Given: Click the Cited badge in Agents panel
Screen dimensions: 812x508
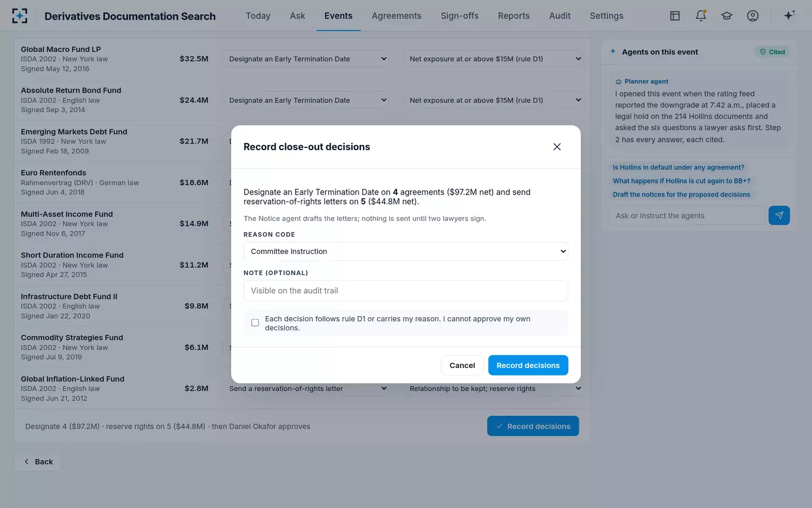Looking at the screenshot, I should (x=772, y=52).
